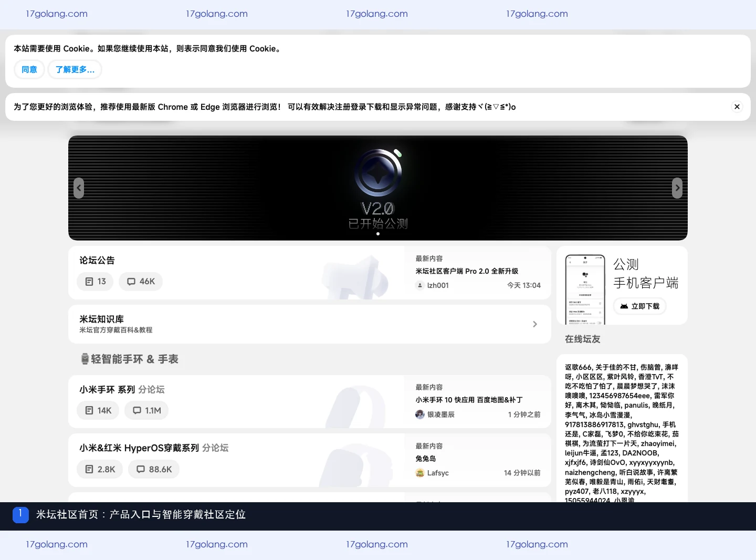The height and width of the screenshot is (560, 756).
Task: View 46K replies icon in 论坛公告
Action: coord(131,282)
